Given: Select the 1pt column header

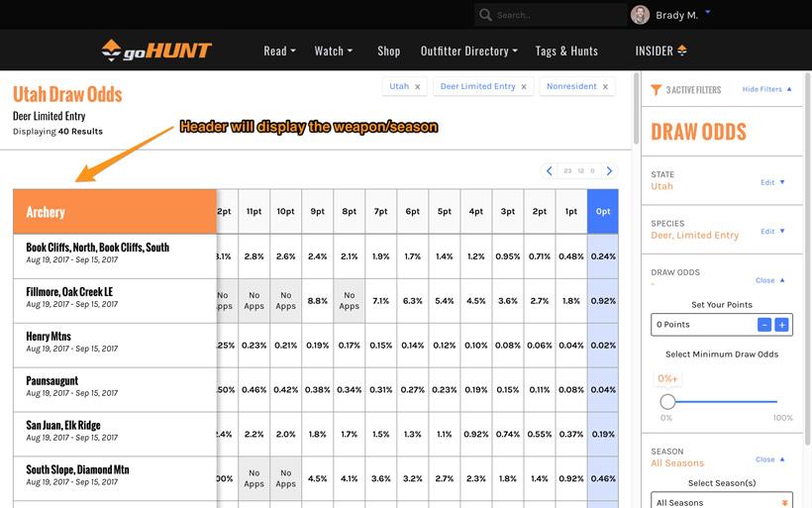Looking at the screenshot, I should (x=571, y=211).
